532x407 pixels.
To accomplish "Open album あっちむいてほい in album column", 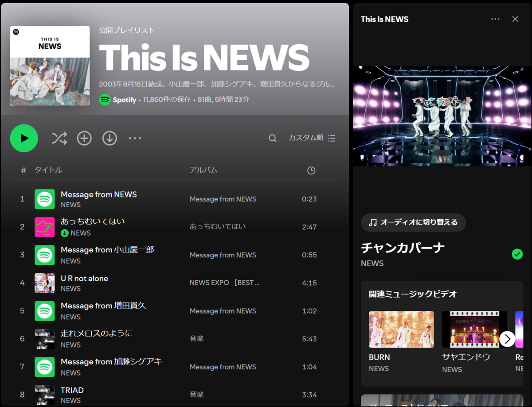I will tap(218, 226).
